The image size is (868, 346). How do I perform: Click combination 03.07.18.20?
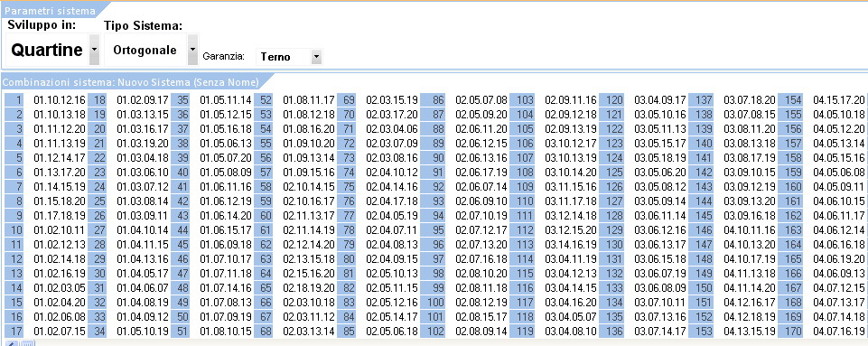[750, 100]
